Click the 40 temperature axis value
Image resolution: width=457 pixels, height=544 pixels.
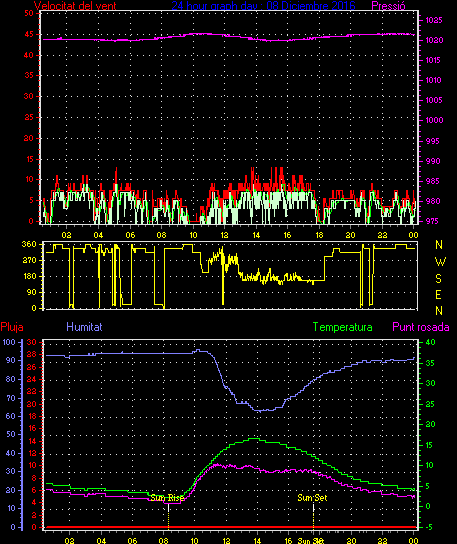[430, 342]
